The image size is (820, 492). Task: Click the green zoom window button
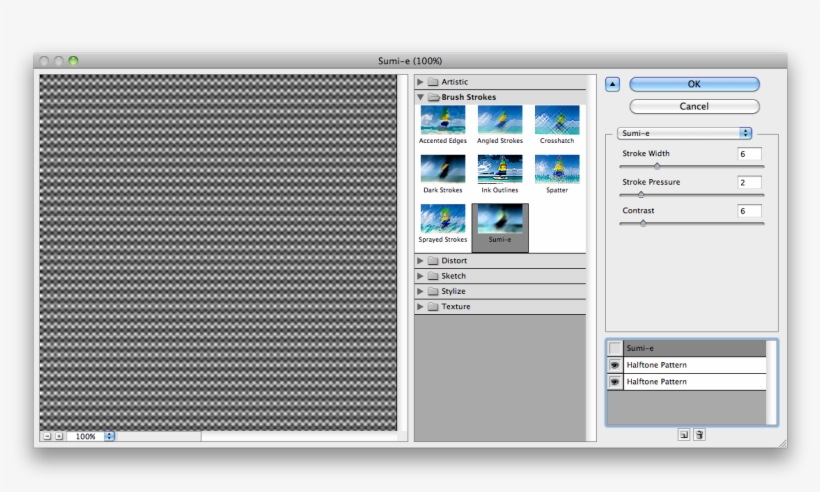(73, 61)
